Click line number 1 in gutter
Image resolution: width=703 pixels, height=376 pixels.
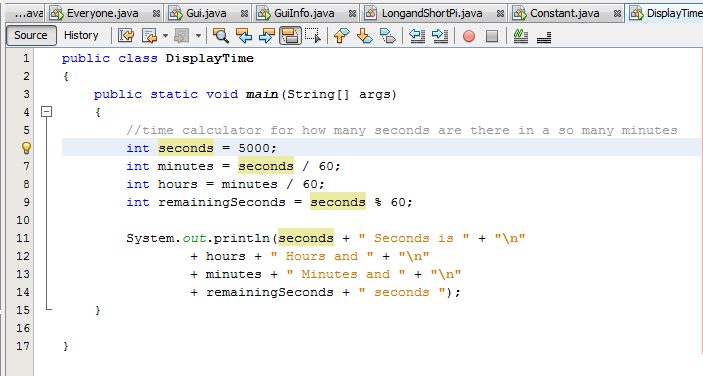[26, 58]
